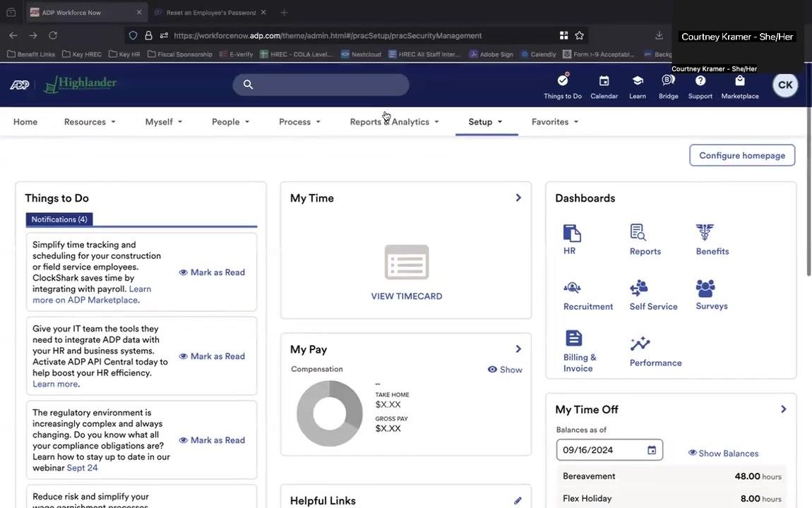The image size is (812, 508).
Task: Go to the Home menu item
Action: click(25, 121)
